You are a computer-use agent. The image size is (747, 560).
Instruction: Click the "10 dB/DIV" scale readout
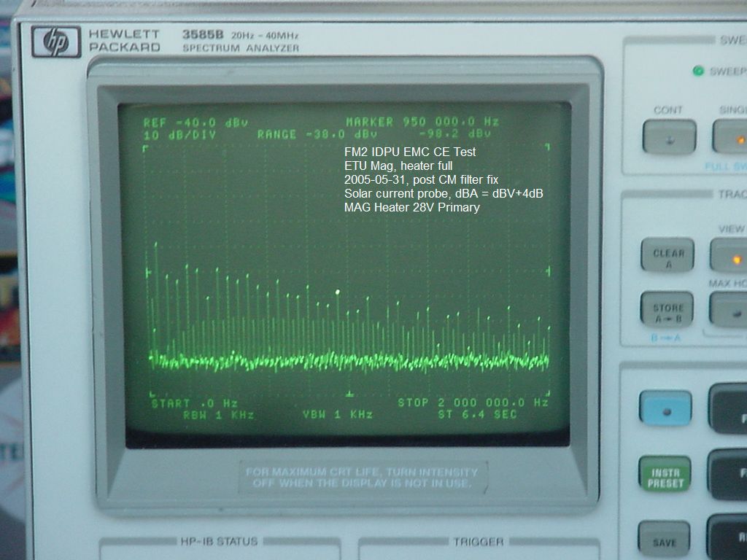179,135
